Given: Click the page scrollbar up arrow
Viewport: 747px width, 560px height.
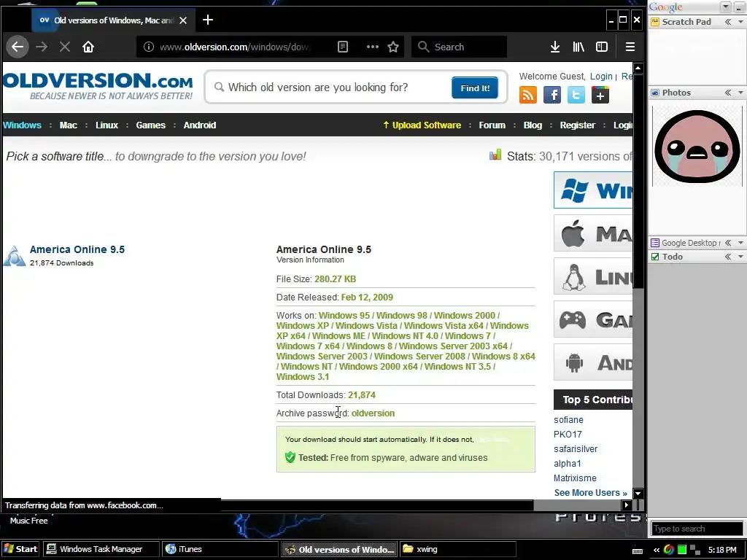Looking at the screenshot, I should 638,68.
